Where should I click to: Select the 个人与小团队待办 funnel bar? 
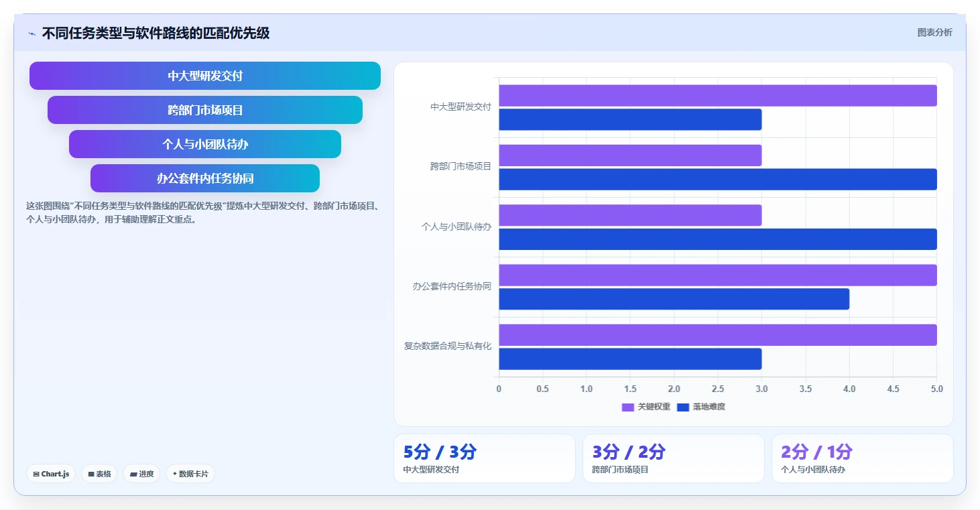point(205,144)
